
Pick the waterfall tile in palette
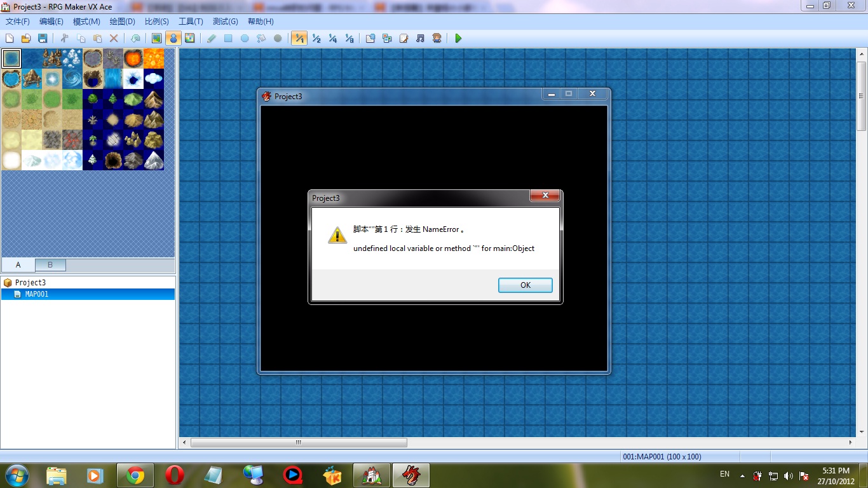113,79
